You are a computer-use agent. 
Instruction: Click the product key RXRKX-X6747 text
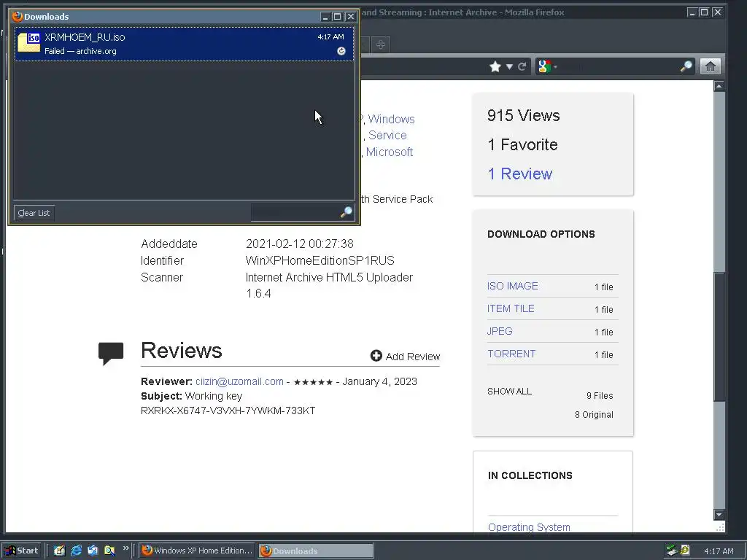pos(228,411)
